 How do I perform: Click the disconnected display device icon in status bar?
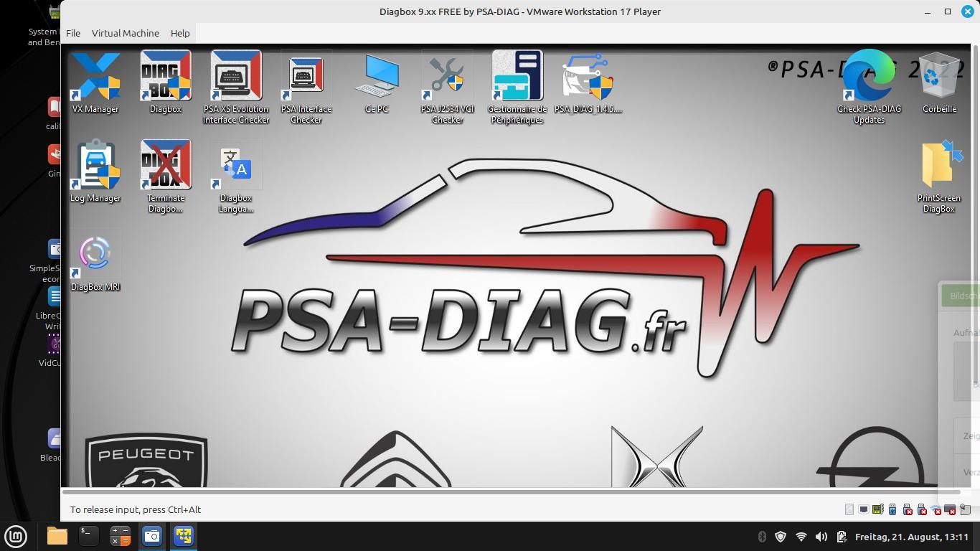pos(951,509)
